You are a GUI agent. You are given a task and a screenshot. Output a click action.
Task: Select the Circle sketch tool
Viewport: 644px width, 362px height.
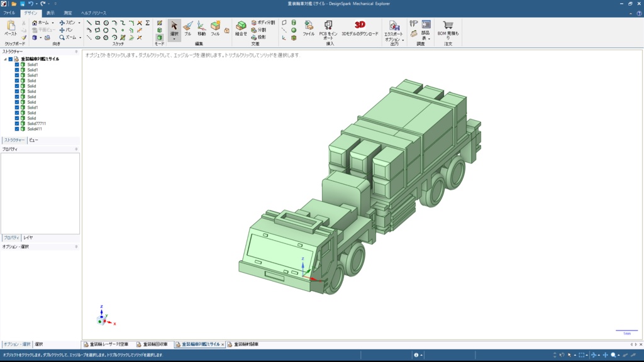point(106,23)
